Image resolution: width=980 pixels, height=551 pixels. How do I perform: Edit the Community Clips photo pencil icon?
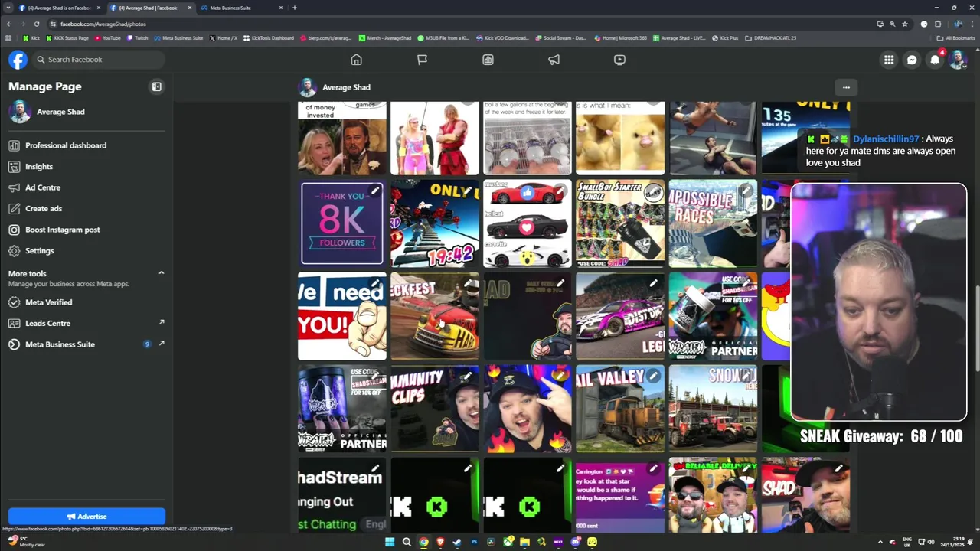coord(468,376)
